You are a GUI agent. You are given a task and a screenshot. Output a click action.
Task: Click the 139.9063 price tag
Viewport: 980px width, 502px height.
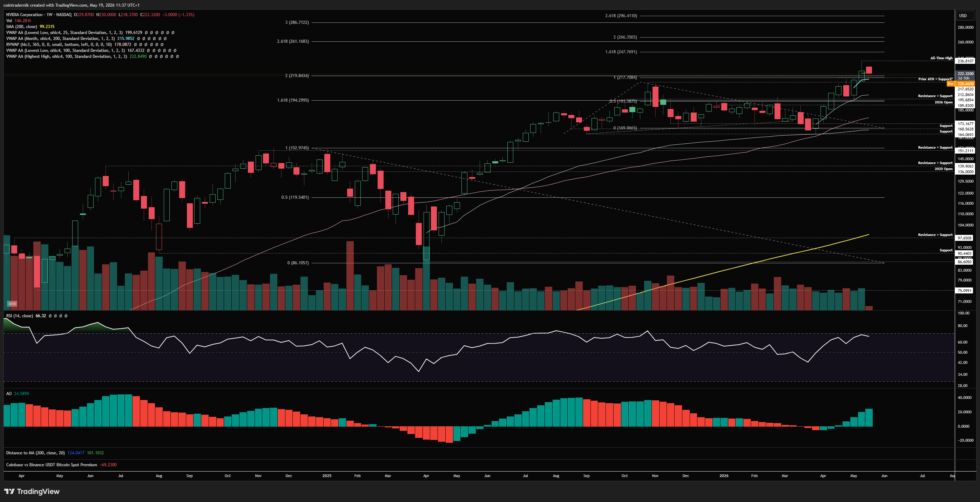(965, 166)
